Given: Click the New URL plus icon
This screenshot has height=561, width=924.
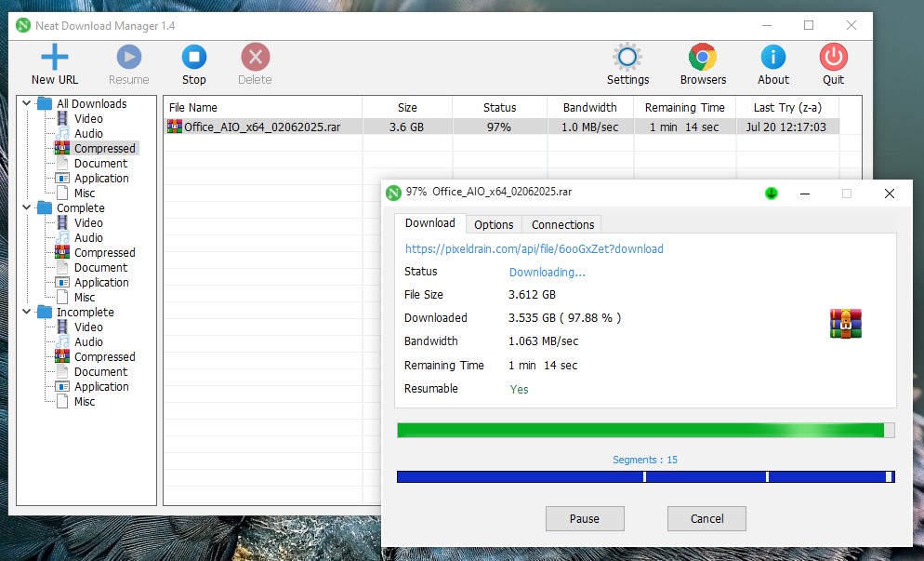Looking at the screenshot, I should [x=55, y=58].
